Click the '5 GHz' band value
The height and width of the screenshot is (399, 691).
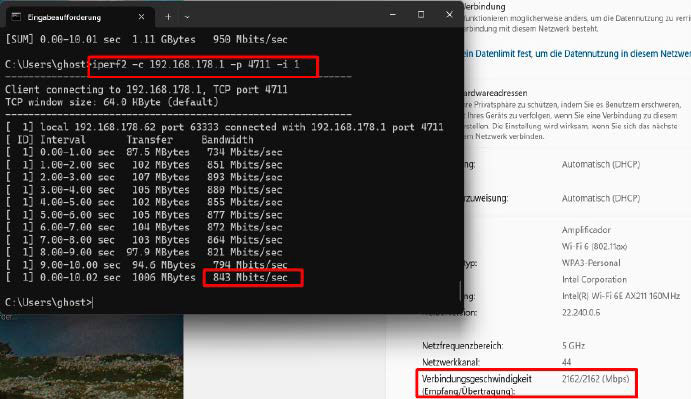pyautogui.click(x=573, y=346)
